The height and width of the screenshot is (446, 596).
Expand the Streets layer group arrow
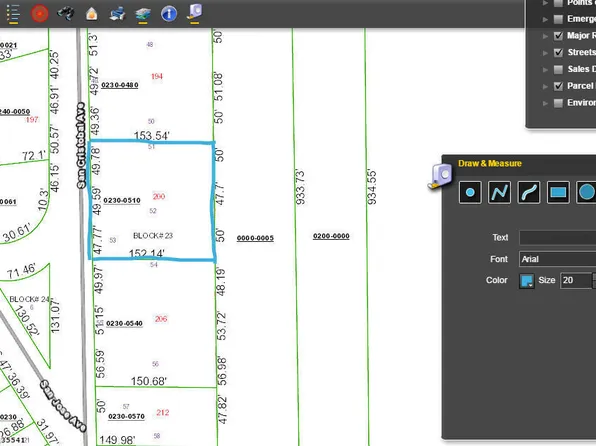click(545, 53)
